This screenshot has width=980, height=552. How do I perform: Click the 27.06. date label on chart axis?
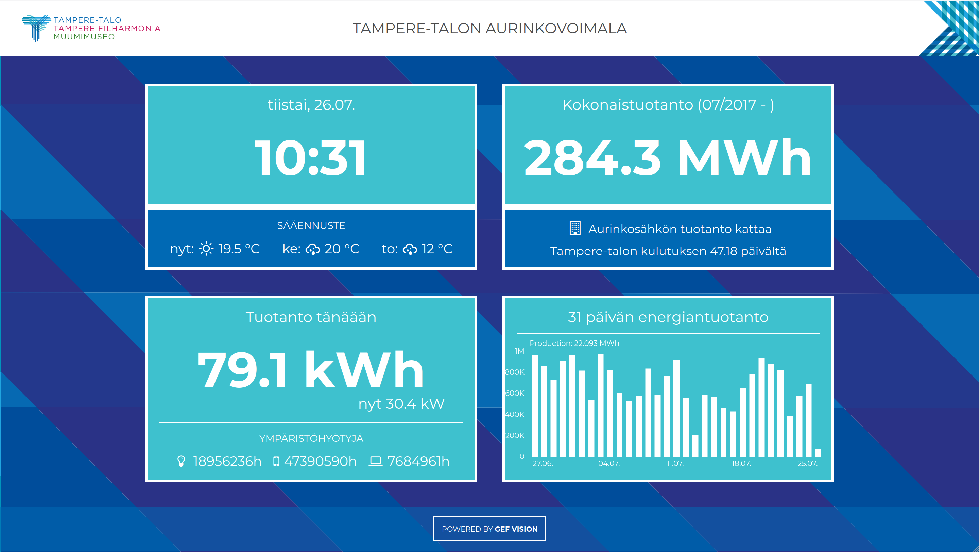(x=543, y=463)
